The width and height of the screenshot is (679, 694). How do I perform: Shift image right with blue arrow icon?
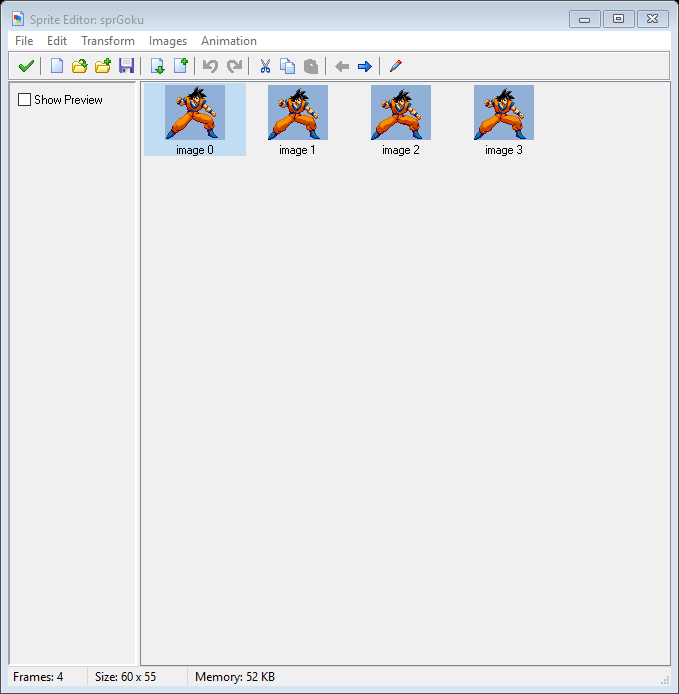365,67
